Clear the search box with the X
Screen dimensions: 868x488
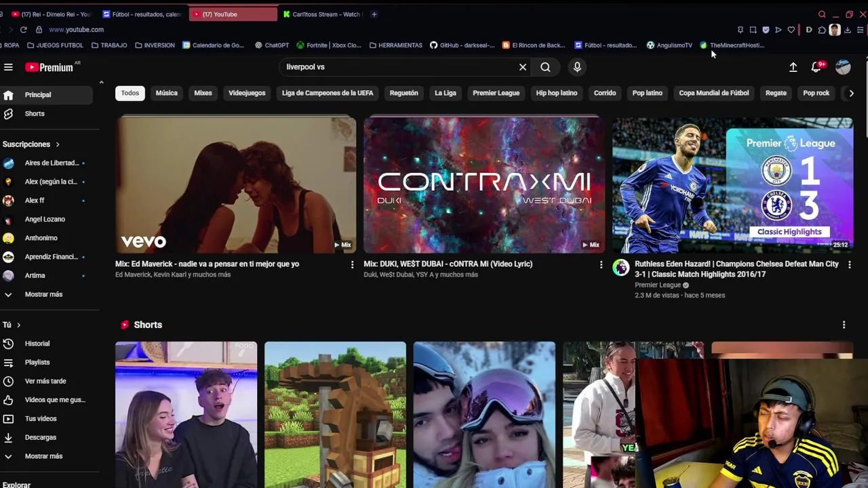523,67
